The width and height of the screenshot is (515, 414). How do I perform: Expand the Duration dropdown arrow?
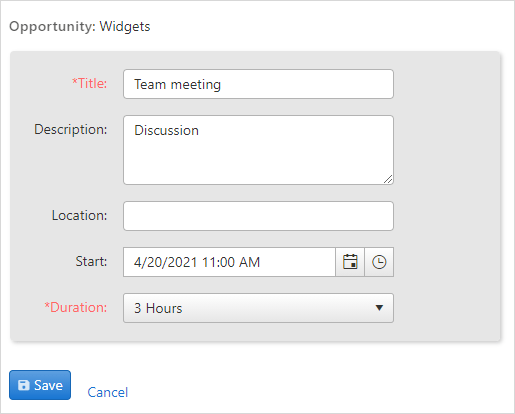[x=379, y=308]
